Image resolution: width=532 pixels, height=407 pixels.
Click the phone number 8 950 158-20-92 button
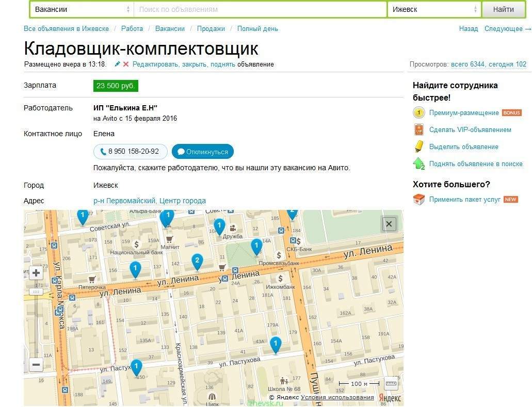130,152
